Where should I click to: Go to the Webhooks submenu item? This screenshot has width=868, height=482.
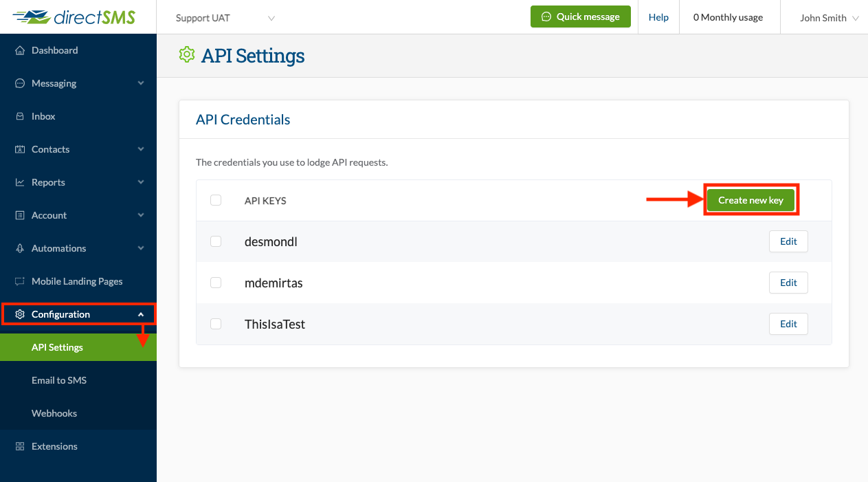54,413
